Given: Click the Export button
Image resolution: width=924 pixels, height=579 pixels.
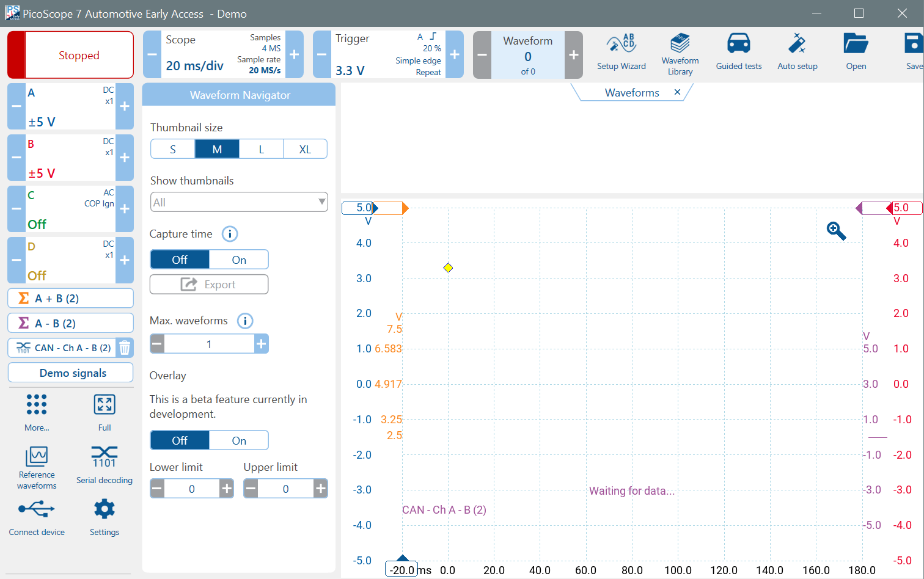Looking at the screenshot, I should click(x=209, y=284).
